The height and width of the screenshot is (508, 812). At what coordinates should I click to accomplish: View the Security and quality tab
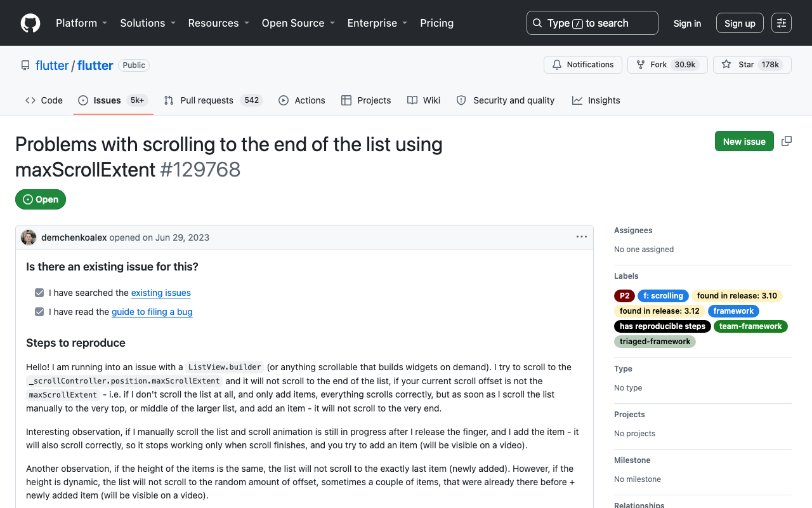[x=506, y=100]
